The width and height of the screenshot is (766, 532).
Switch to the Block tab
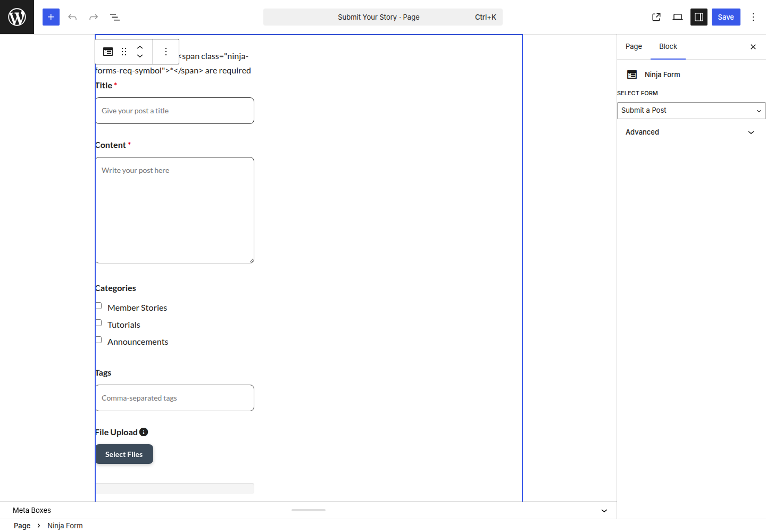pos(668,47)
